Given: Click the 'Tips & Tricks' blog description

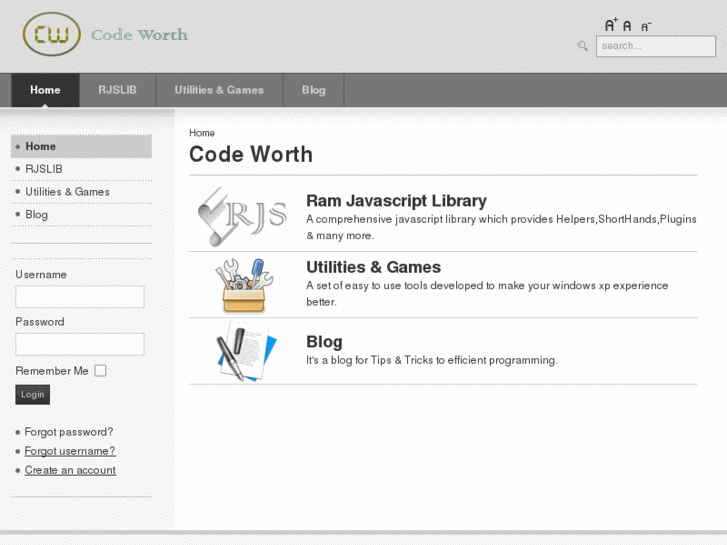Looking at the screenshot, I should (x=432, y=360).
